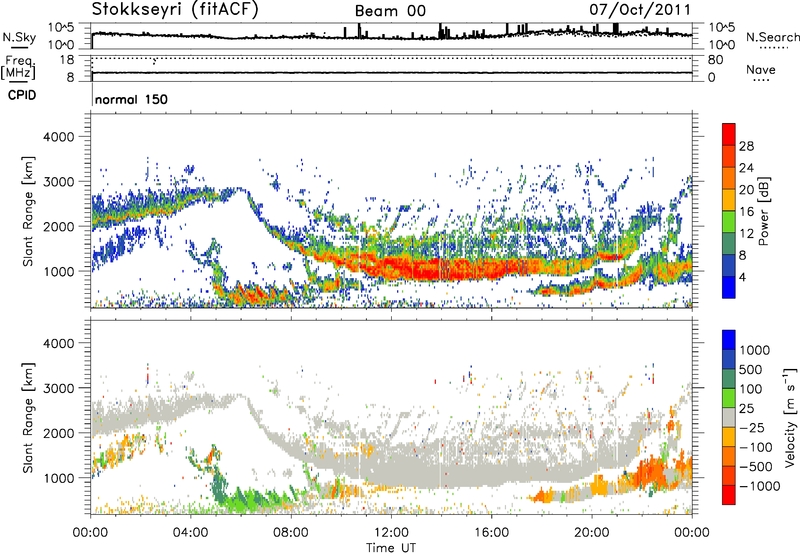Click the 'Power [dB]' colorbar label
Screen dimensions: 800x554
click(x=764, y=211)
